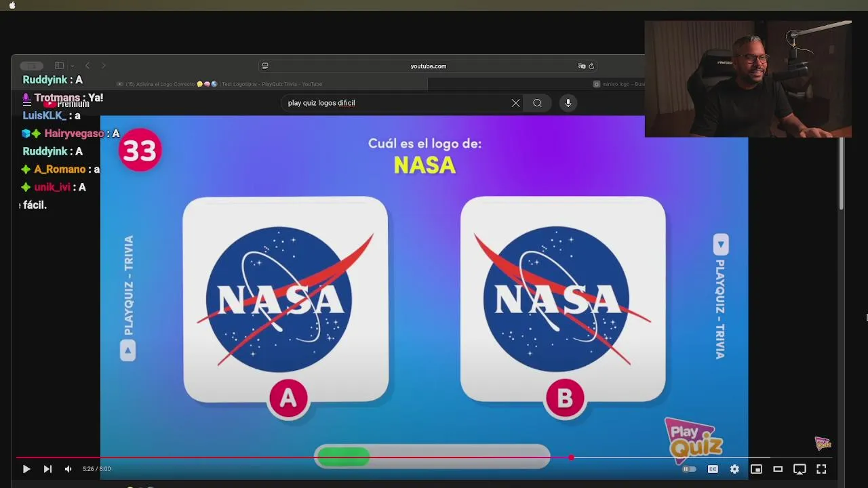Switch to the 'miniso logo' tab
Viewport: 868px width, 488px height.
click(x=618, y=84)
